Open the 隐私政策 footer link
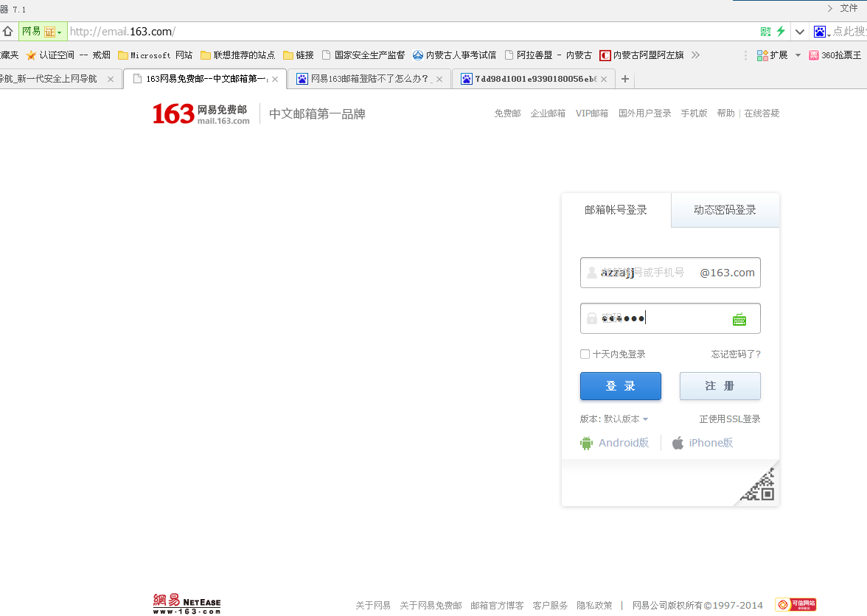The width and height of the screenshot is (867, 616). 594,606
